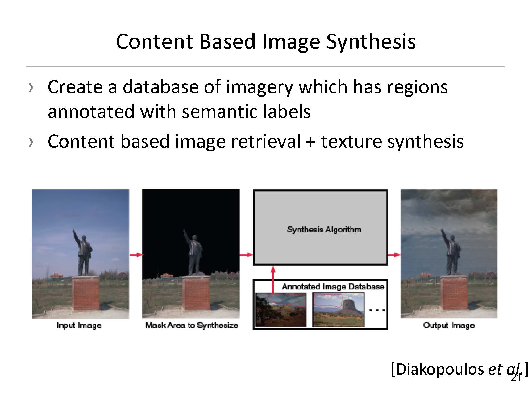The width and height of the screenshot is (532, 399).
Task: Click the red arrow before Output Image
Action: click(394, 255)
